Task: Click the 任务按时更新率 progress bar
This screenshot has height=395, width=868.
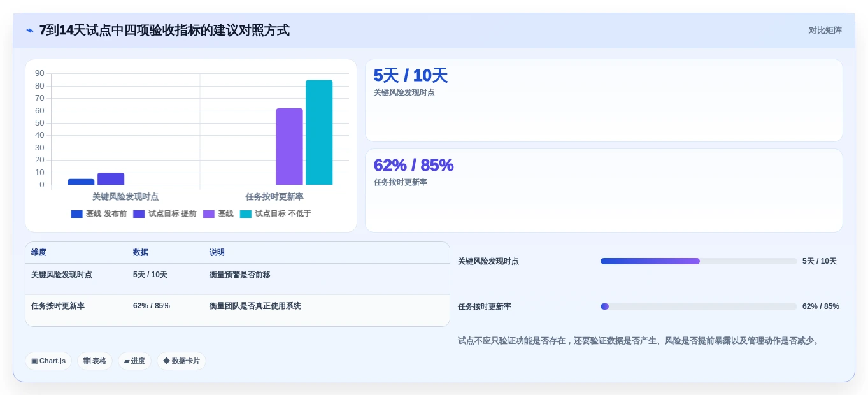Action: tap(699, 306)
